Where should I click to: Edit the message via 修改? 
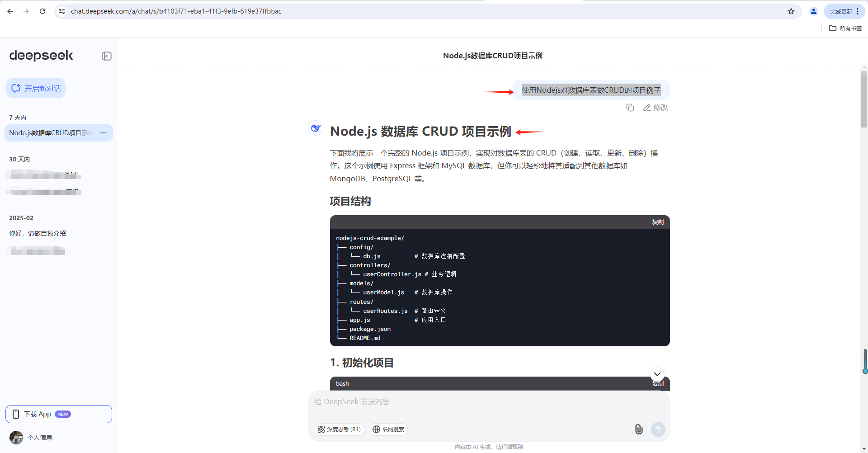coord(655,108)
